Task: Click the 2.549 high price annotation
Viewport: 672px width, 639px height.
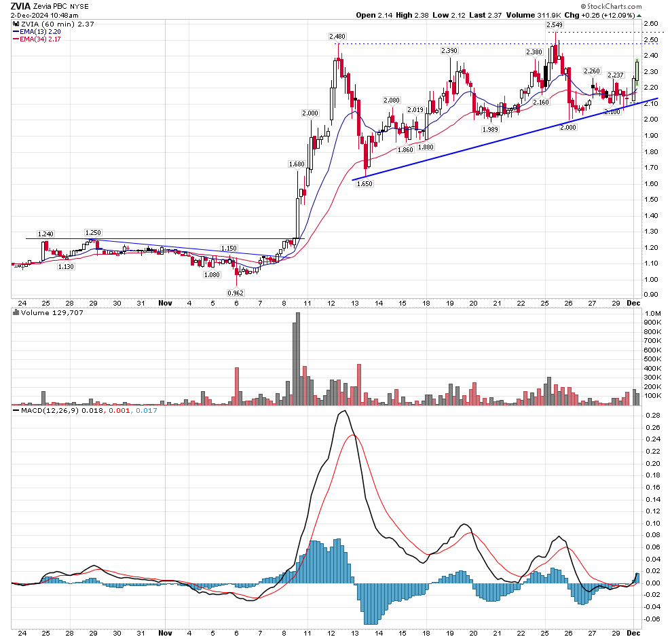Action: pos(555,24)
